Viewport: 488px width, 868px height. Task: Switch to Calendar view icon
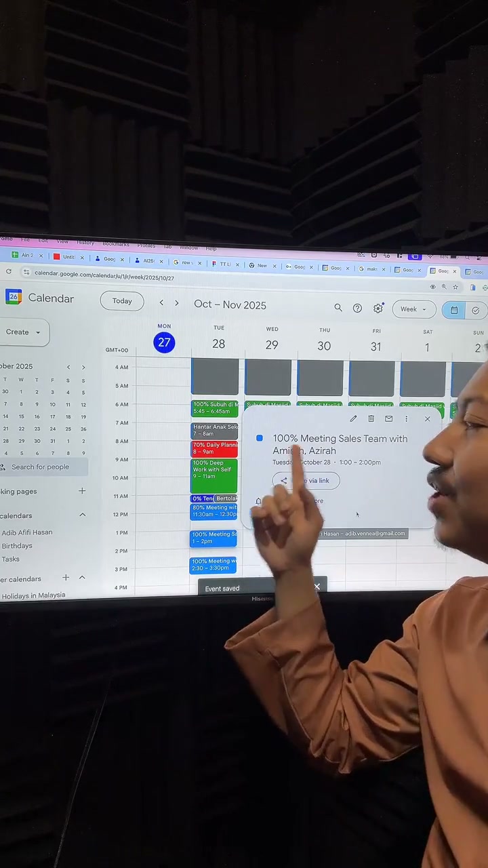click(x=454, y=310)
